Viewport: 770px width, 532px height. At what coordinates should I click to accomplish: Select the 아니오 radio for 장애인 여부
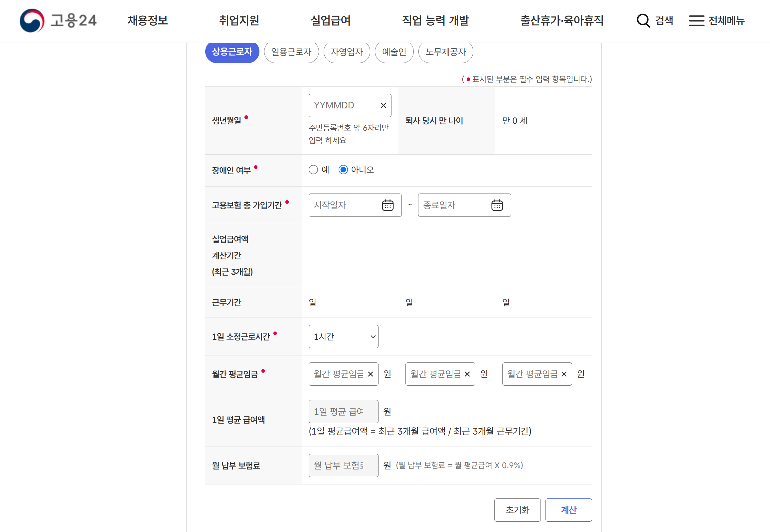(x=343, y=170)
